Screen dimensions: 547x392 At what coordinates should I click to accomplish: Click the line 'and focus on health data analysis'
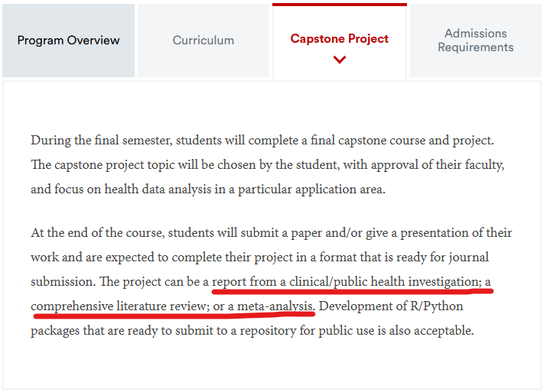tap(208, 190)
